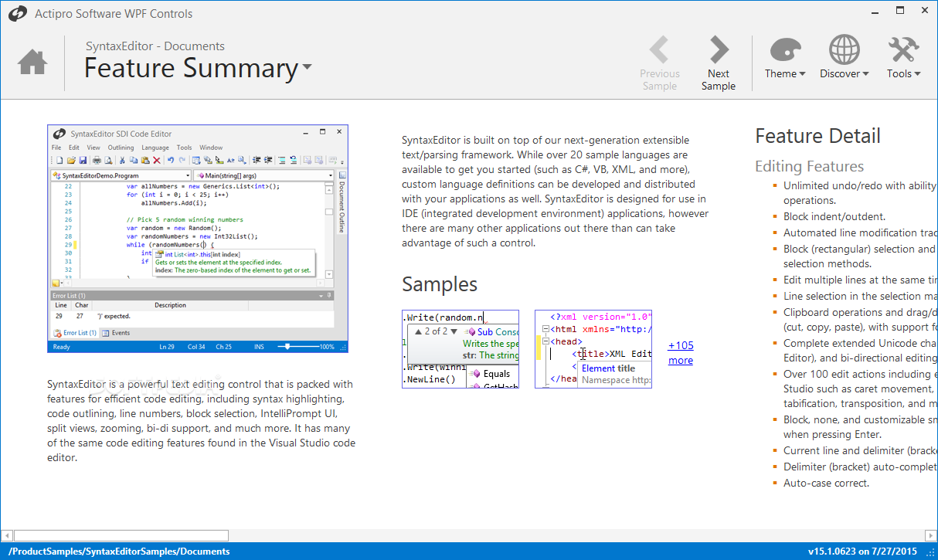
Task: Click the 'Automated line modification' bullet
Action: (860, 232)
